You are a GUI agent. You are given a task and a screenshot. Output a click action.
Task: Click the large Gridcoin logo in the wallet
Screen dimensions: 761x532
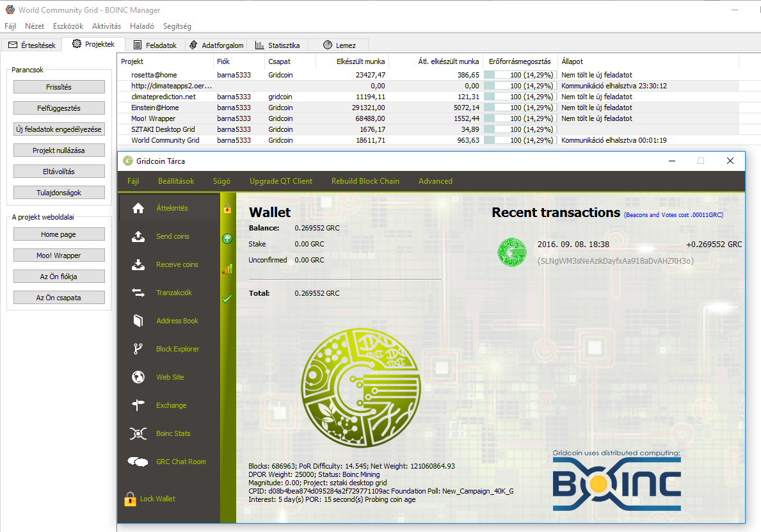point(360,388)
